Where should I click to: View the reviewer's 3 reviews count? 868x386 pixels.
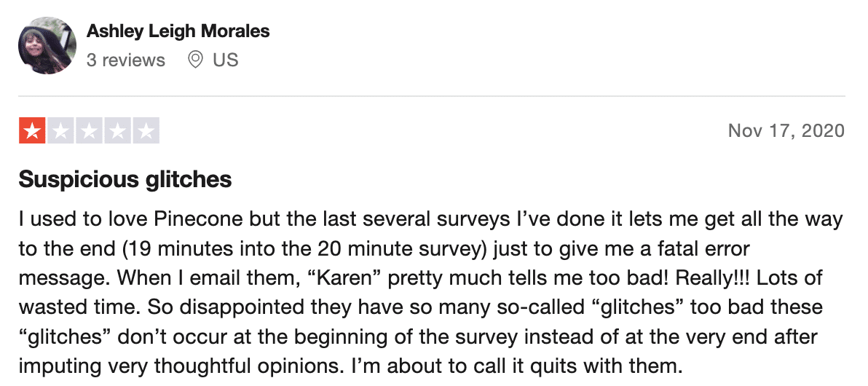pyautogui.click(x=126, y=60)
